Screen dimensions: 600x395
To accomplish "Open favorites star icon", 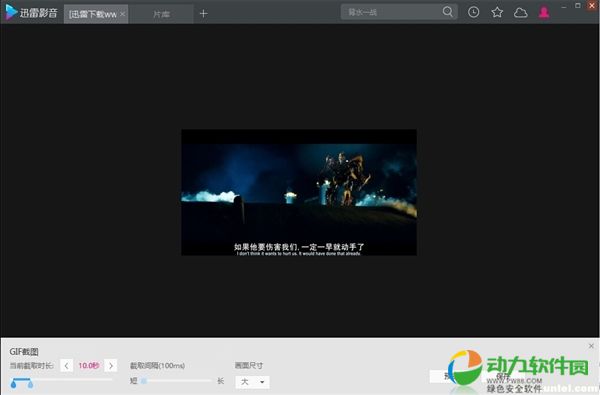I will pos(497,12).
